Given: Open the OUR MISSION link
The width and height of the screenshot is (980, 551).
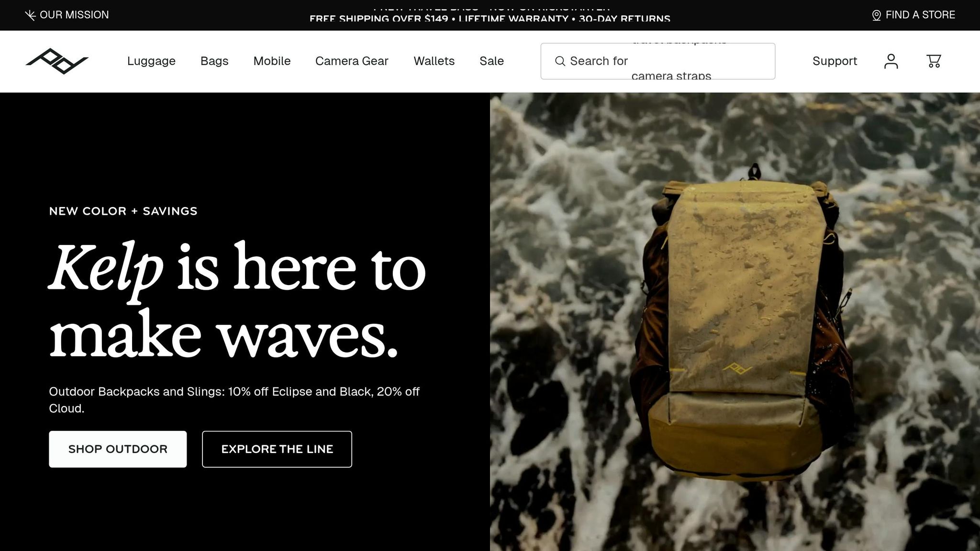Looking at the screenshot, I should tap(67, 15).
